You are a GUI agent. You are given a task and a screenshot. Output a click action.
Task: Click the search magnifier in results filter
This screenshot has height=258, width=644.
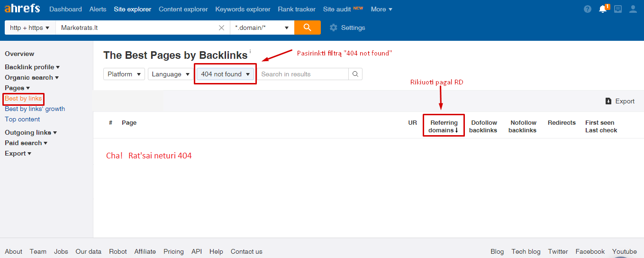(355, 74)
